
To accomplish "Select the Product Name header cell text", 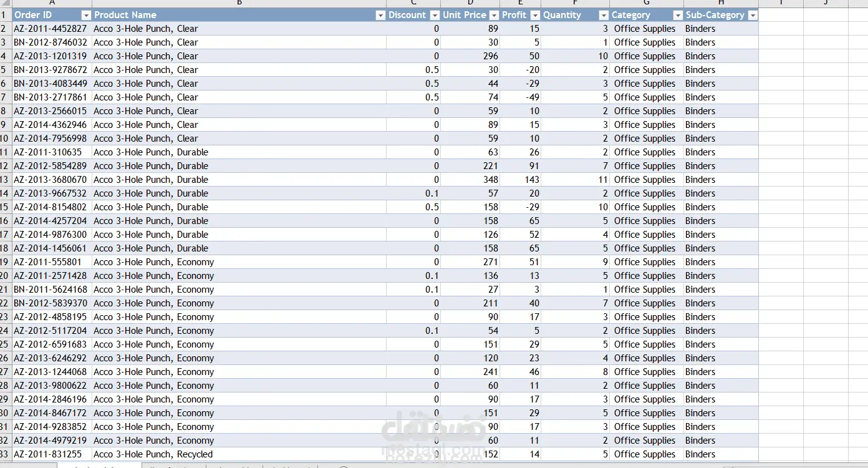I will click(x=125, y=15).
